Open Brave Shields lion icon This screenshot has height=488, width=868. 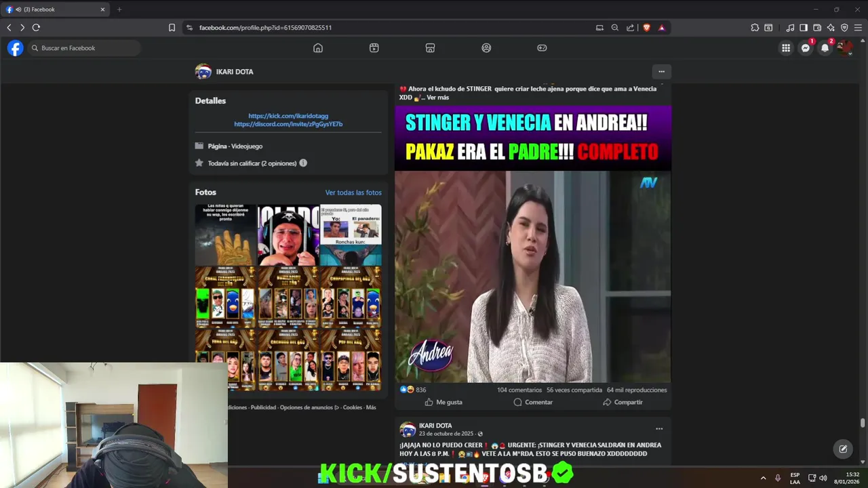click(646, 28)
